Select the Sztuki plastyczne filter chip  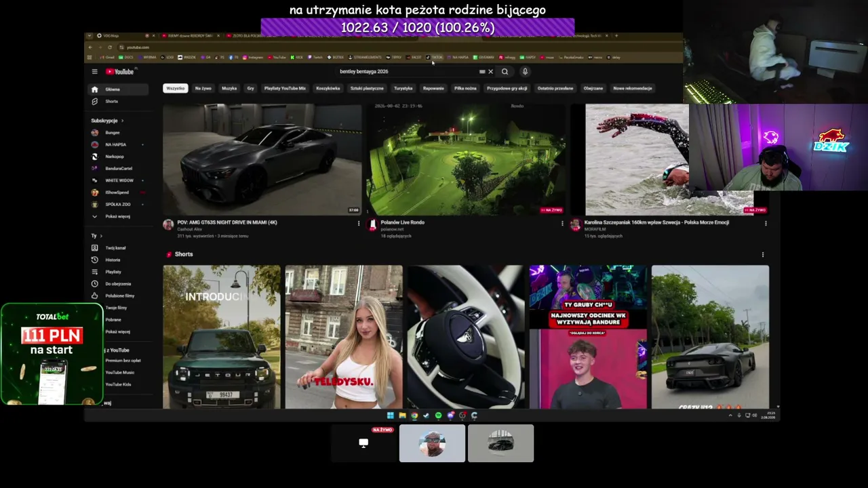click(x=367, y=88)
